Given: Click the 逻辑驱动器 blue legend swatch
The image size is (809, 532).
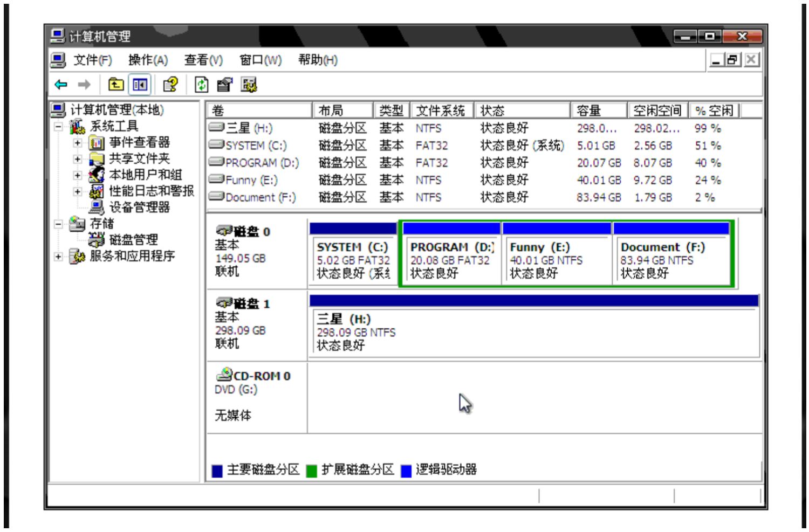Looking at the screenshot, I should (406, 471).
